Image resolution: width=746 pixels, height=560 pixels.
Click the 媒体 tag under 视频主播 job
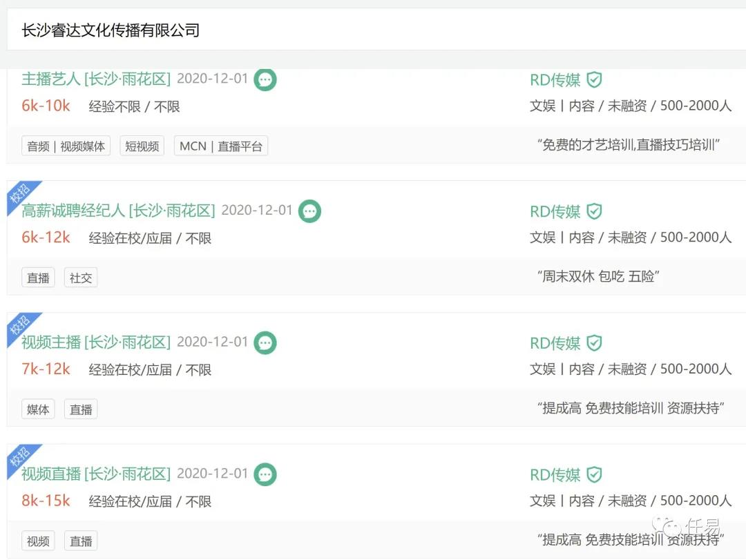pyautogui.click(x=38, y=409)
